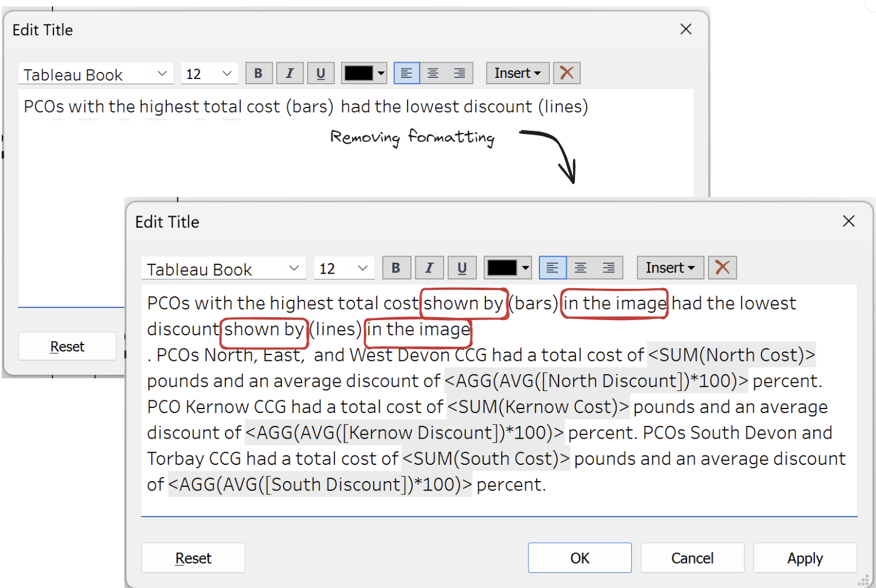This screenshot has height=588, width=876.
Task: Click the <AGG(AVG([Kernow Discount])*100)> field
Action: [405, 432]
